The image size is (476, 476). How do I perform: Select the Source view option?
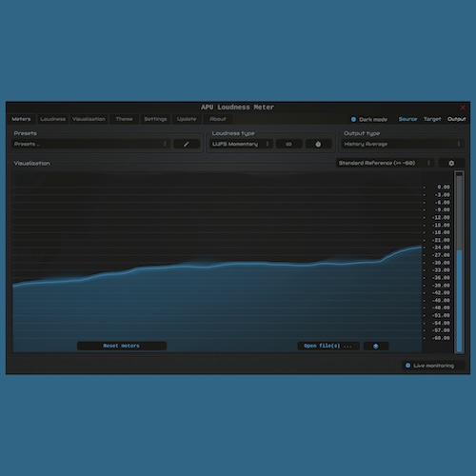407,119
